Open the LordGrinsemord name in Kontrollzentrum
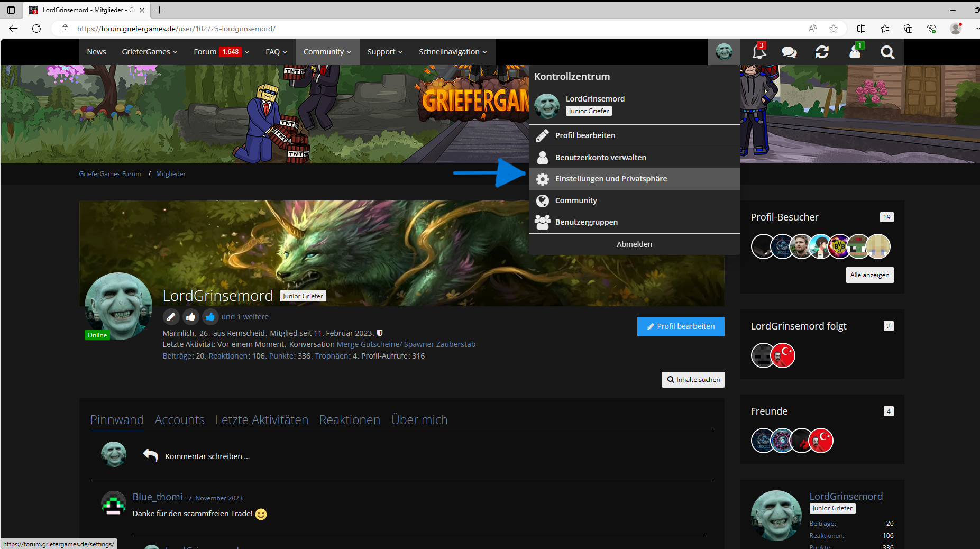This screenshot has width=980, height=549. pyautogui.click(x=595, y=99)
